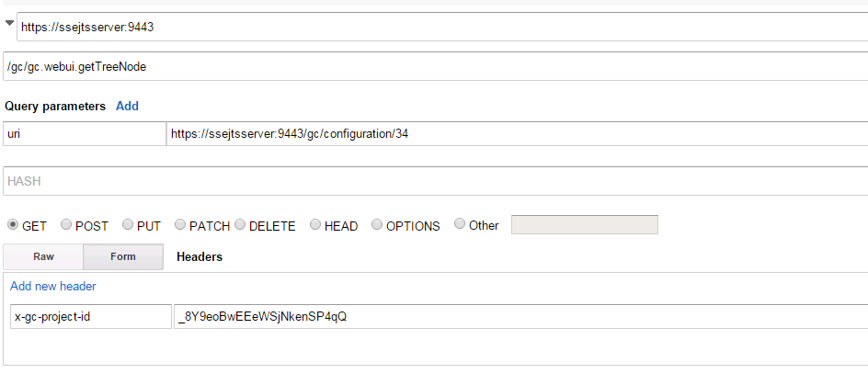The image size is (868, 385).
Task: Click the HASH input field
Action: [436, 181]
